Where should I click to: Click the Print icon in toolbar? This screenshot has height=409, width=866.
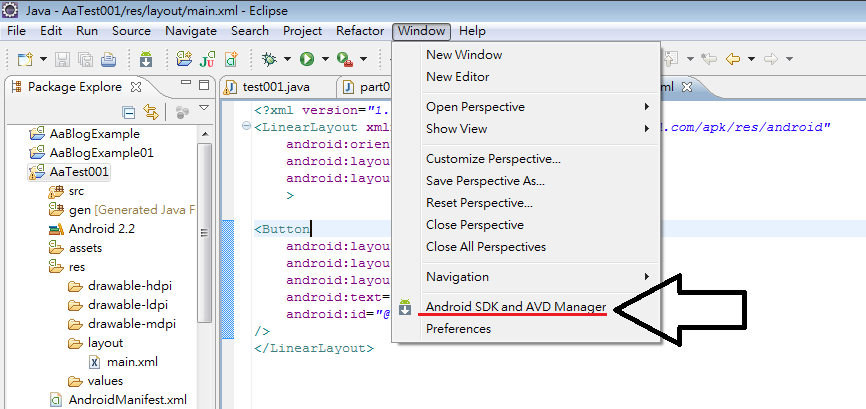coord(108,59)
